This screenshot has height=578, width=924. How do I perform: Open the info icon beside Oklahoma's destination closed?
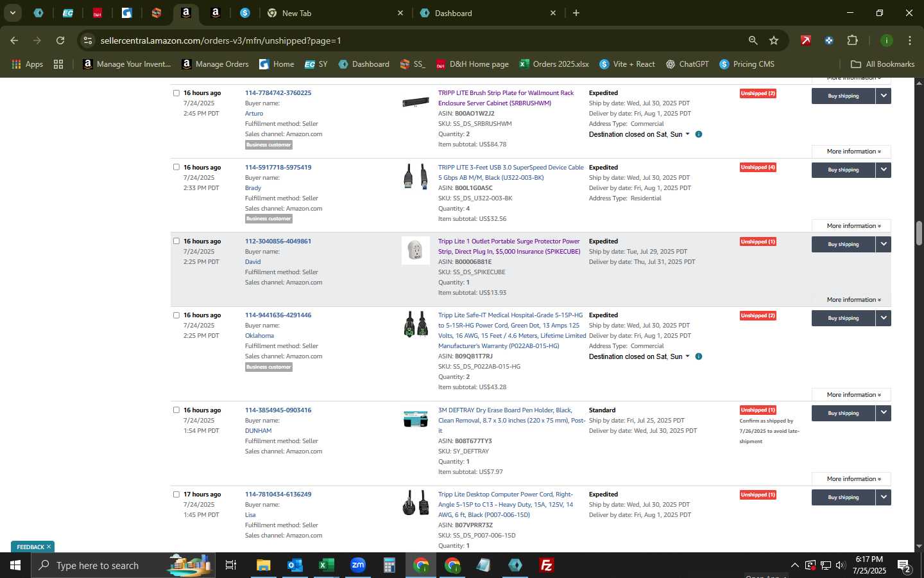pos(699,356)
